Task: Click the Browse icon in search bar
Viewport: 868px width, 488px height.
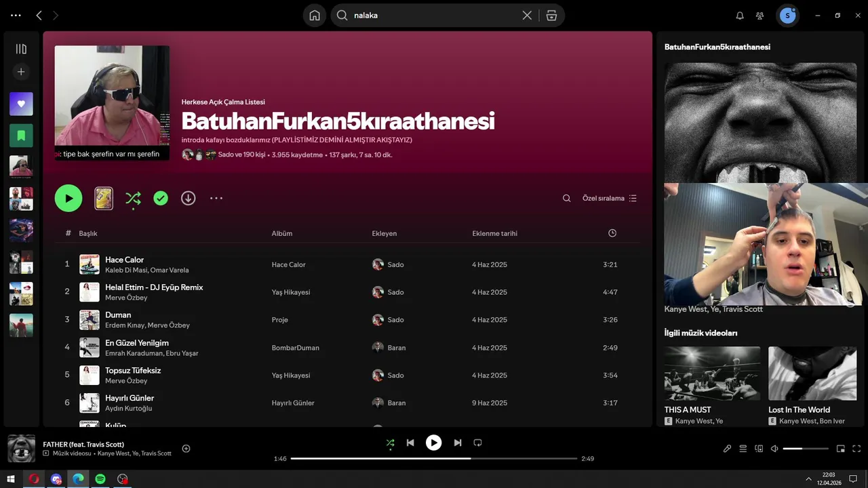Action: (x=551, y=16)
